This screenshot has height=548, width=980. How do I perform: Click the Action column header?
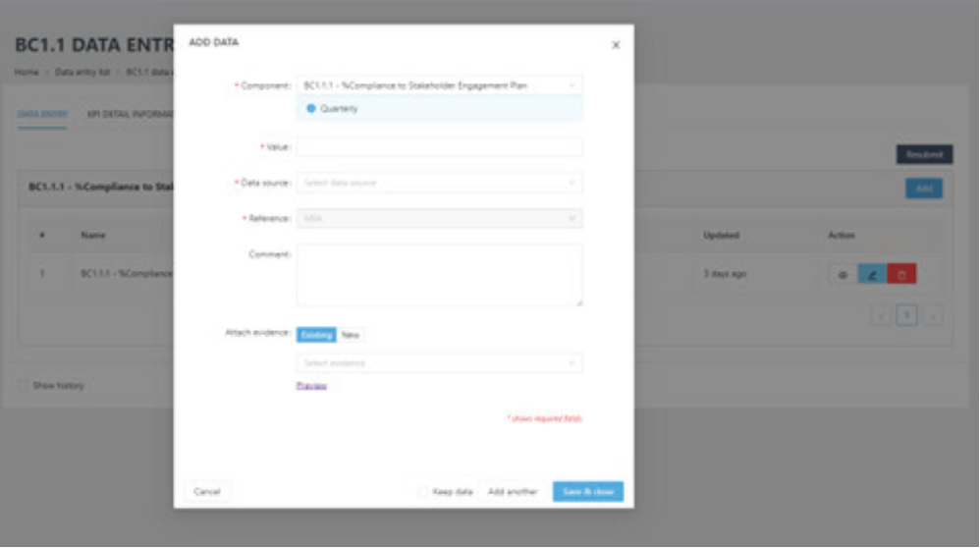(x=841, y=236)
